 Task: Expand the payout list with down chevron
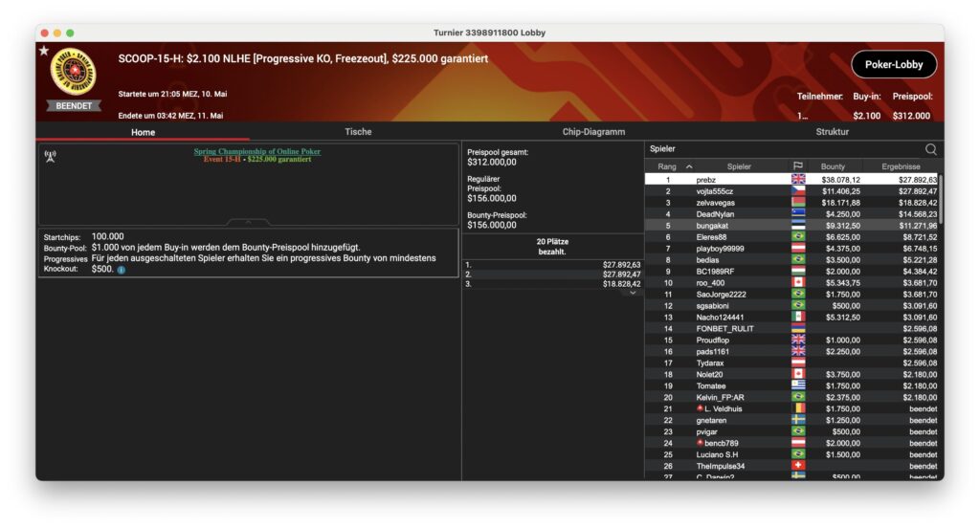632,293
